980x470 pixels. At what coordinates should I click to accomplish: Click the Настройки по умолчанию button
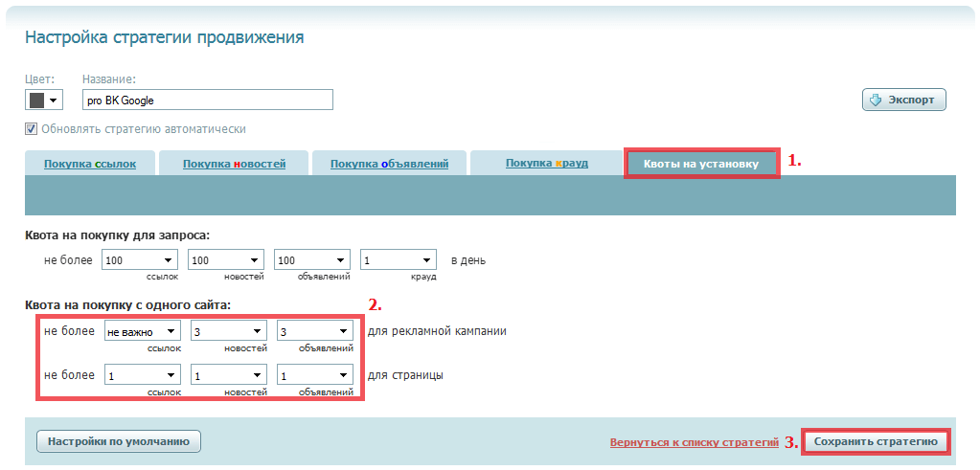point(119,441)
